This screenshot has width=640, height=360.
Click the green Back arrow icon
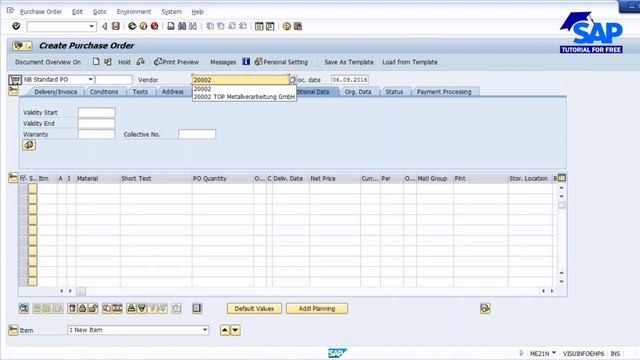132,26
